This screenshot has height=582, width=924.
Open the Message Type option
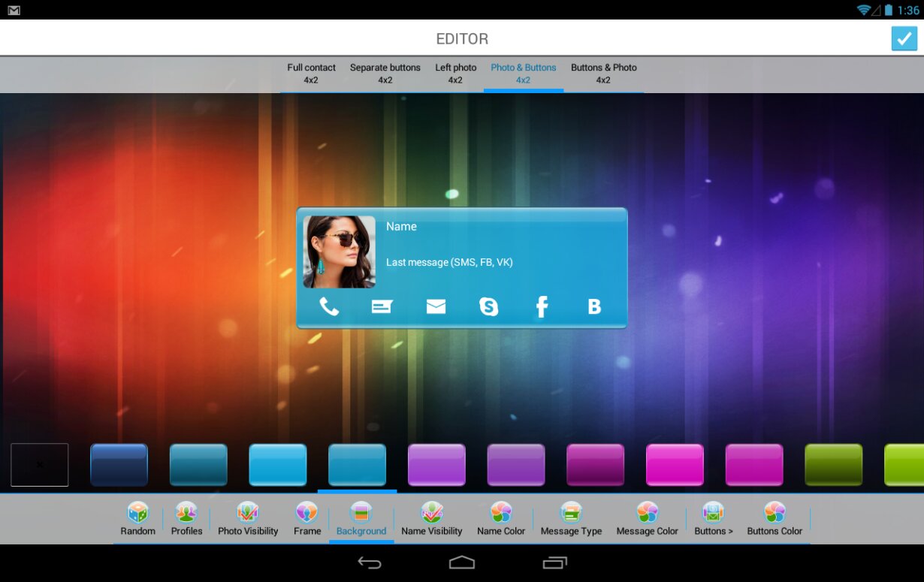click(571, 519)
